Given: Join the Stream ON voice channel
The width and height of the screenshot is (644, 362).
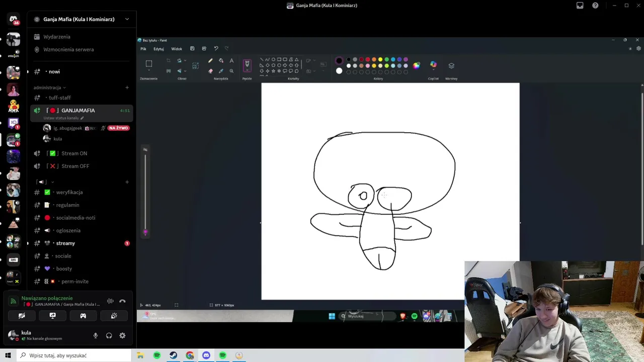Looking at the screenshot, I should pyautogui.click(x=81, y=153).
